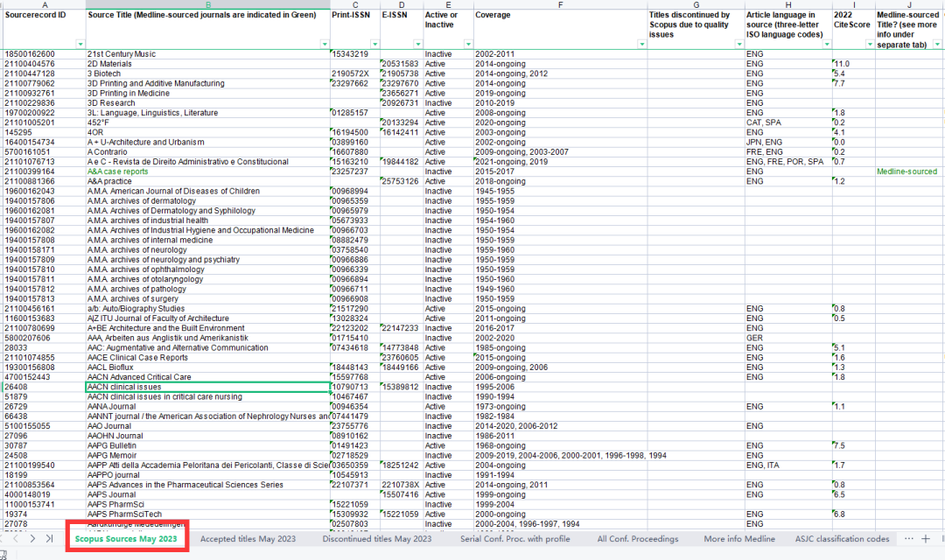Image resolution: width=945 pixels, height=560 pixels.
Task: Open the Sourcerecord ID filter dropdown
Action: coord(80,44)
